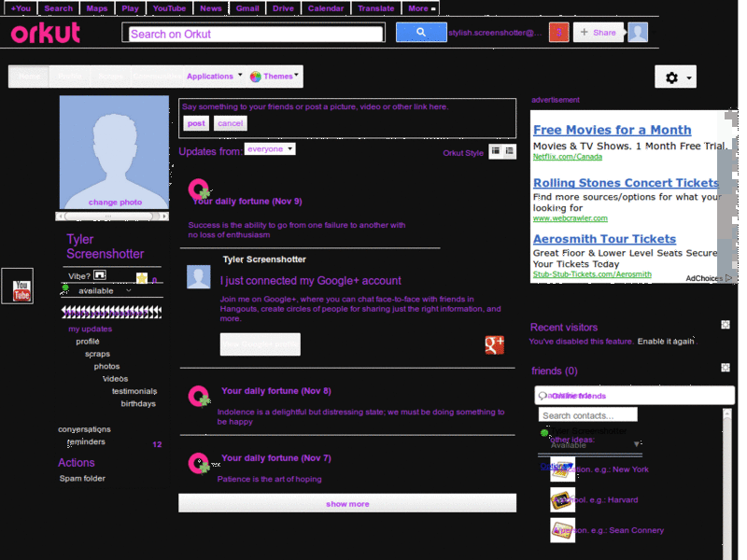Click the show more button
This screenshot has height=560, width=747.
(x=347, y=503)
